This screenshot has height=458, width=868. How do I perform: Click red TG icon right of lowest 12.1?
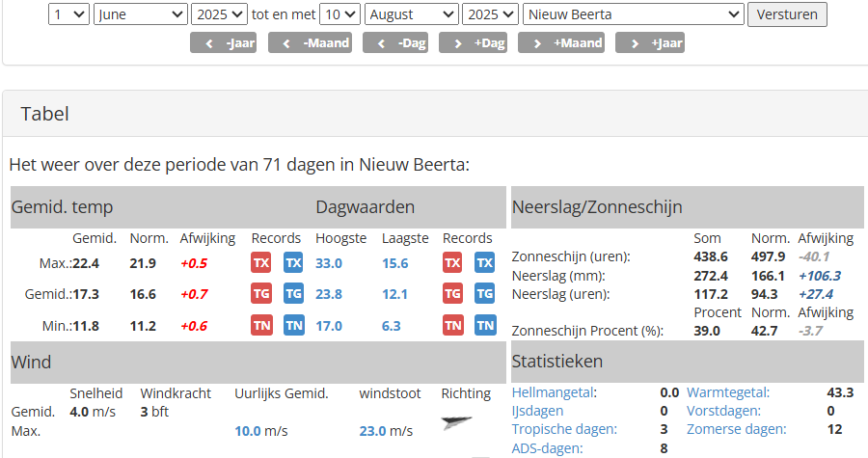[452, 294]
